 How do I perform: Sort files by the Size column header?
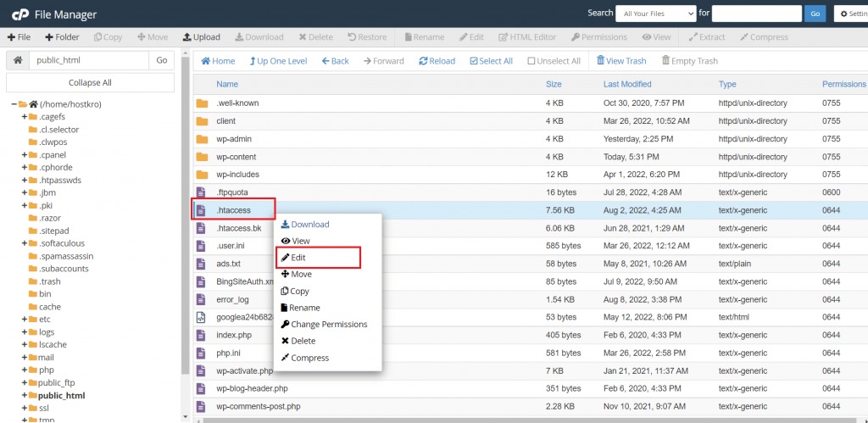554,84
